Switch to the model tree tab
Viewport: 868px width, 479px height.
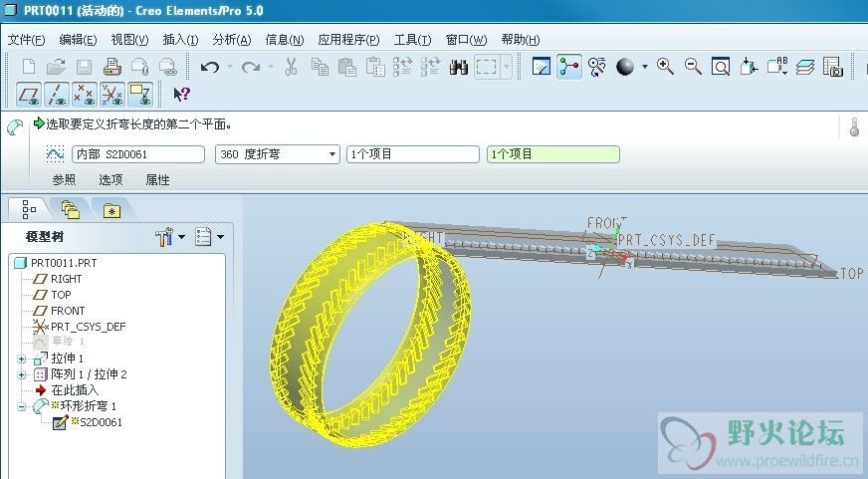[x=29, y=209]
